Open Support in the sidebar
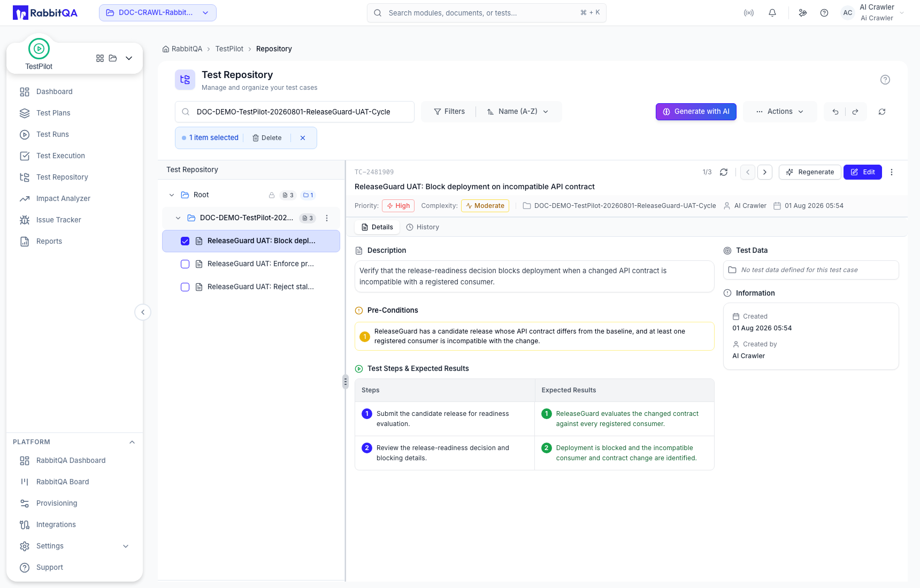This screenshot has width=920, height=588. pyautogui.click(x=75, y=568)
